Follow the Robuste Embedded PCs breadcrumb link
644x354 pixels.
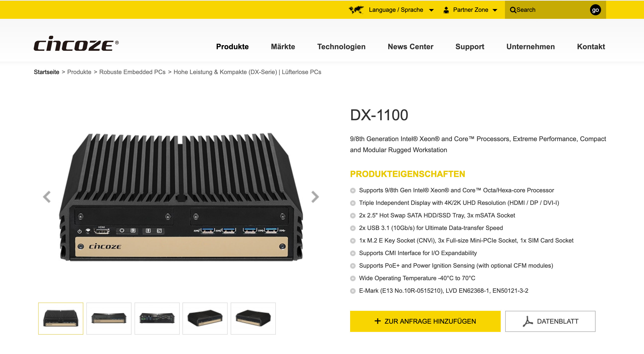132,72
